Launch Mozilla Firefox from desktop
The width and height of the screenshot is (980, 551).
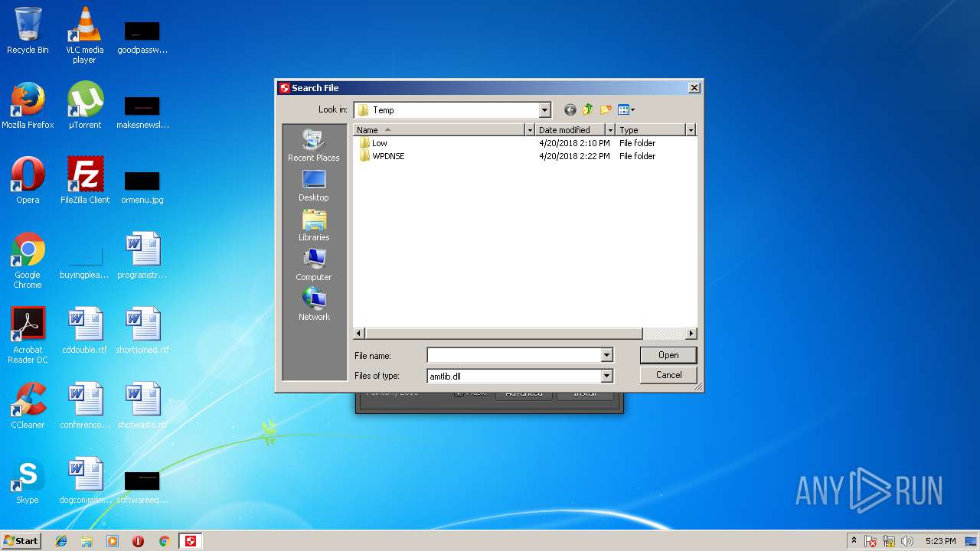pos(28,106)
